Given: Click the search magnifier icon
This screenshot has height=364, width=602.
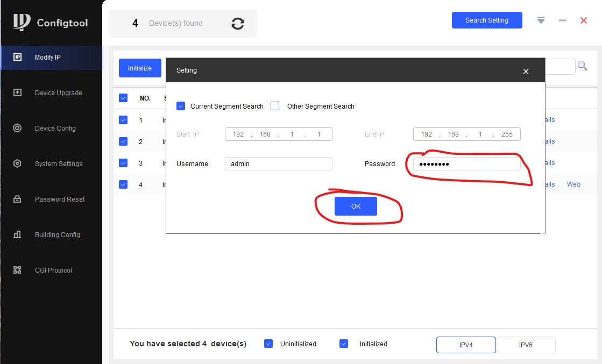Looking at the screenshot, I should [582, 66].
